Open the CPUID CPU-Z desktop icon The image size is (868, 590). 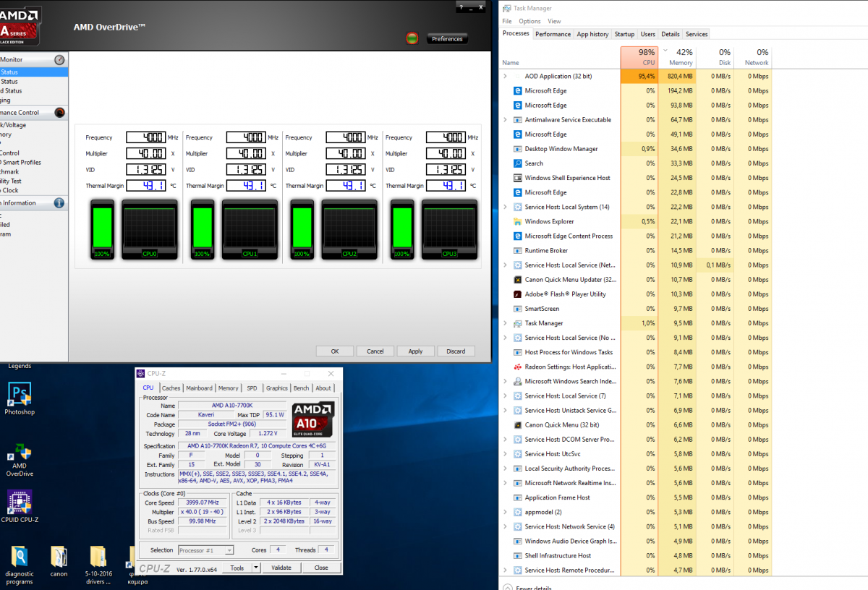(20, 501)
